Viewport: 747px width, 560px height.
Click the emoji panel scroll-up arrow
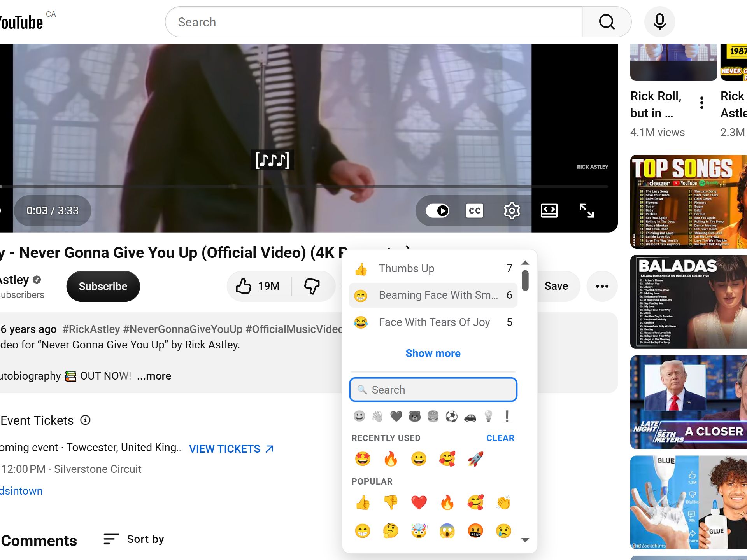pos(525,262)
